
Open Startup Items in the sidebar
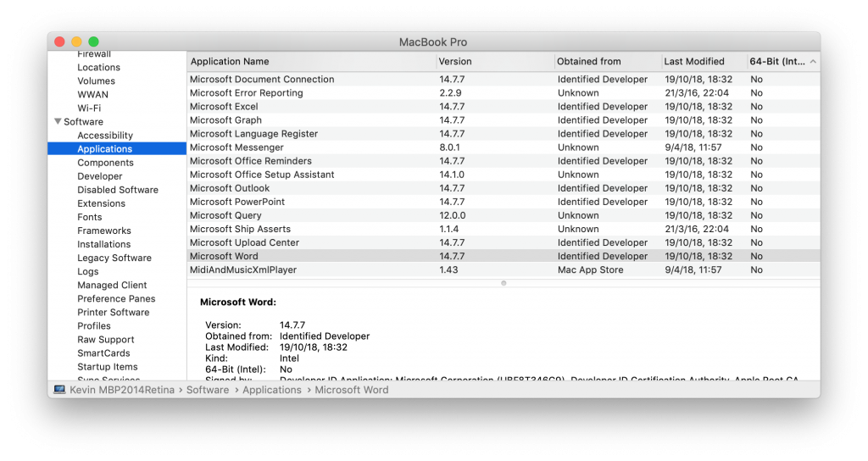point(108,366)
